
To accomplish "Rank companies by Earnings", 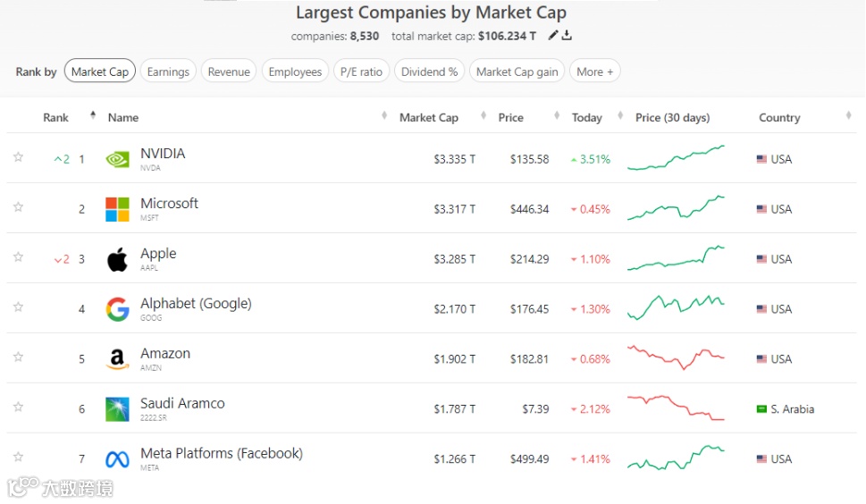I will click(x=168, y=71).
